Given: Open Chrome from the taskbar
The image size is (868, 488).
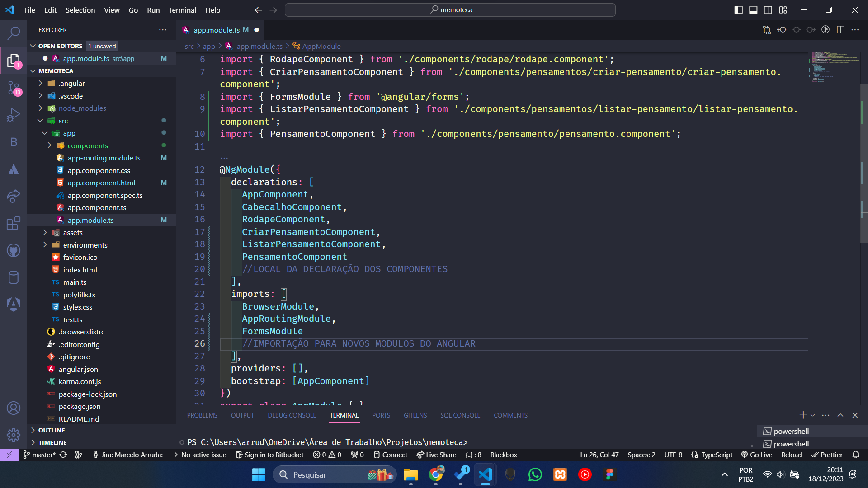Looking at the screenshot, I should (x=436, y=474).
